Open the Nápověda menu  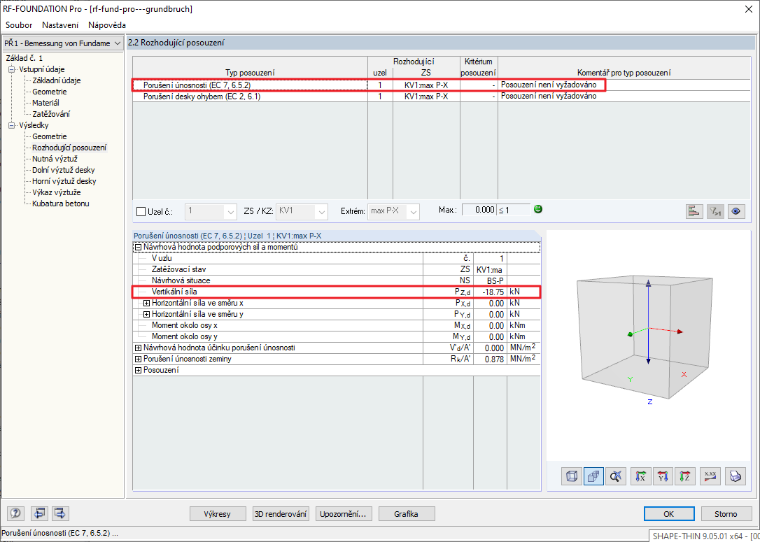coord(107,25)
